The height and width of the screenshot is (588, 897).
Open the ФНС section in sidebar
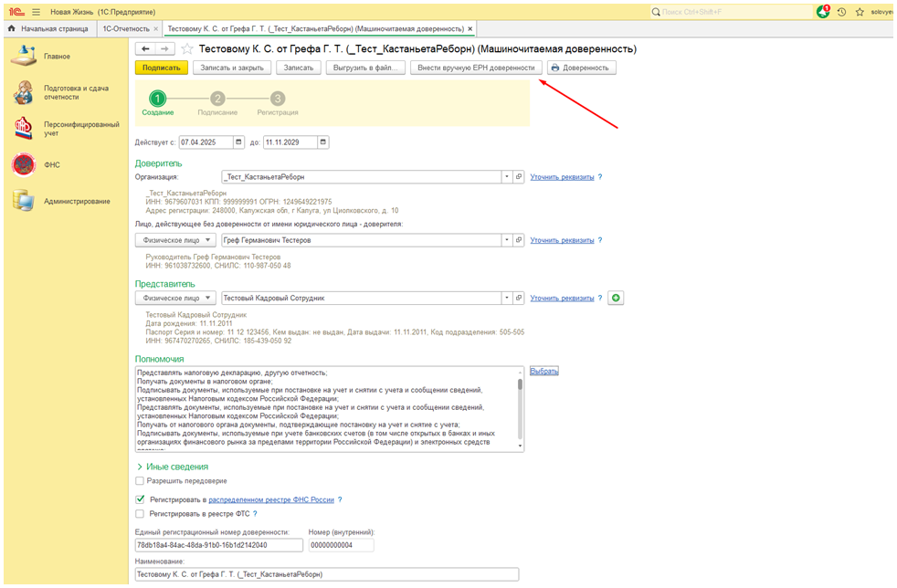[51, 165]
